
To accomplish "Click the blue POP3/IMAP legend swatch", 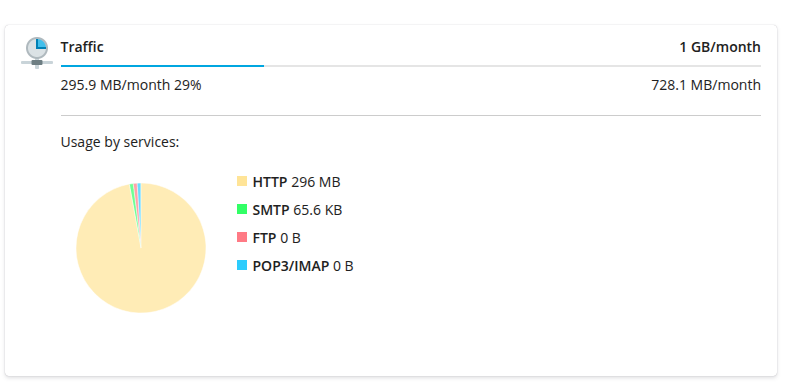I will tap(242, 265).
